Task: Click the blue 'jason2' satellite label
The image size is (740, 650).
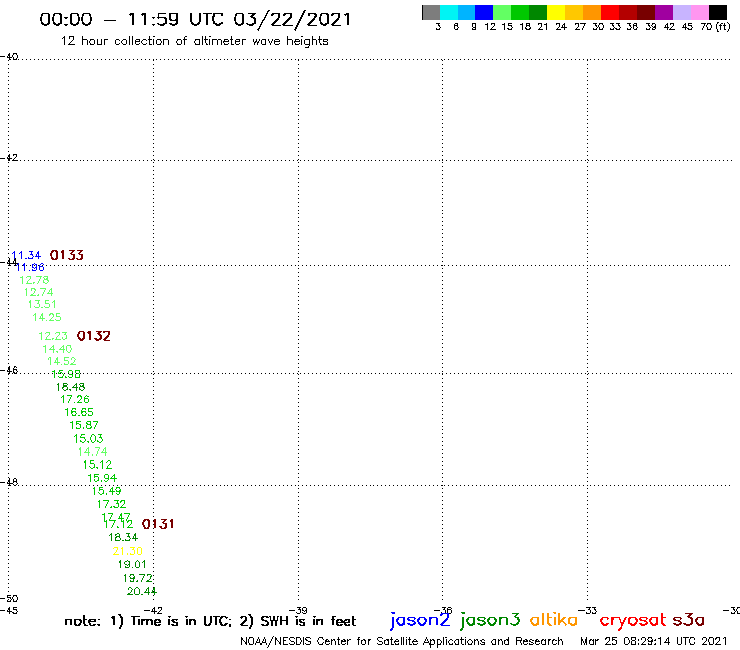Action: click(x=420, y=620)
